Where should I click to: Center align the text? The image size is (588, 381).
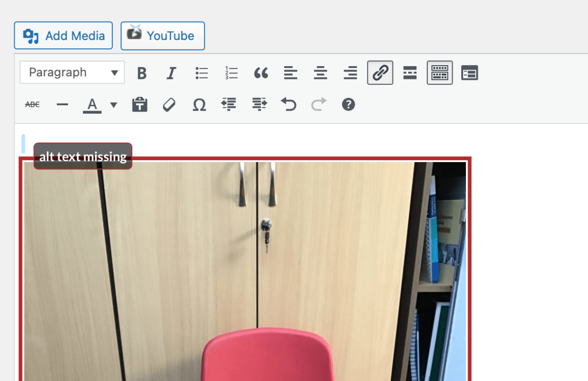320,73
